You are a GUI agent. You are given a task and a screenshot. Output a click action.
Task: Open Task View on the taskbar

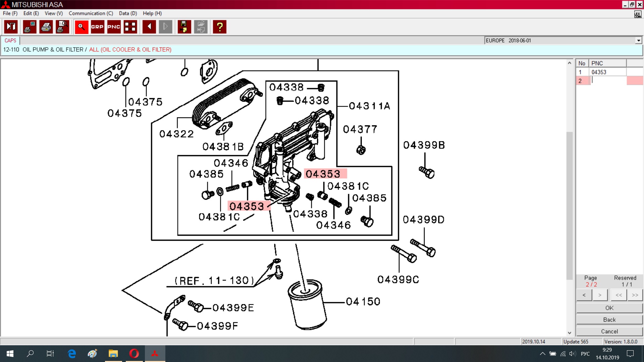coord(50,354)
